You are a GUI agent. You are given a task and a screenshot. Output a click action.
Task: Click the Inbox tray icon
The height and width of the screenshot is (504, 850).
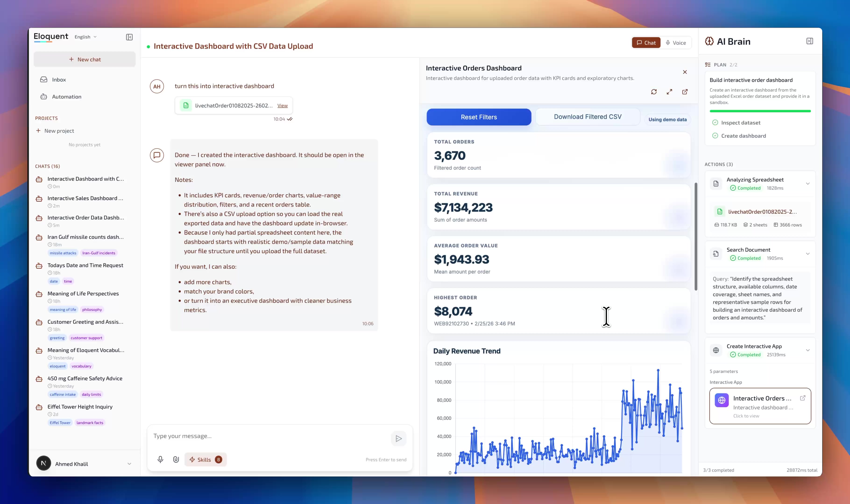pyautogui.click(x=44, y=80)
